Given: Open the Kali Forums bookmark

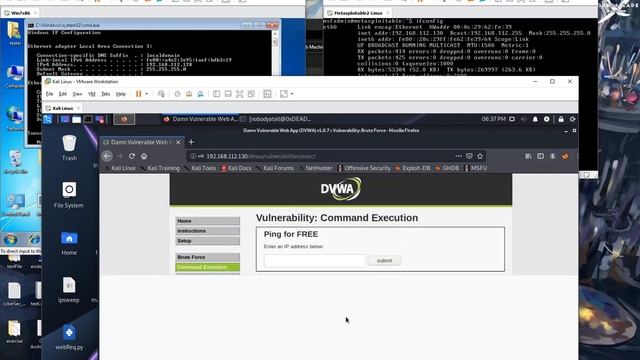Looking at the screenshot, I should click(x=275, y=168).
